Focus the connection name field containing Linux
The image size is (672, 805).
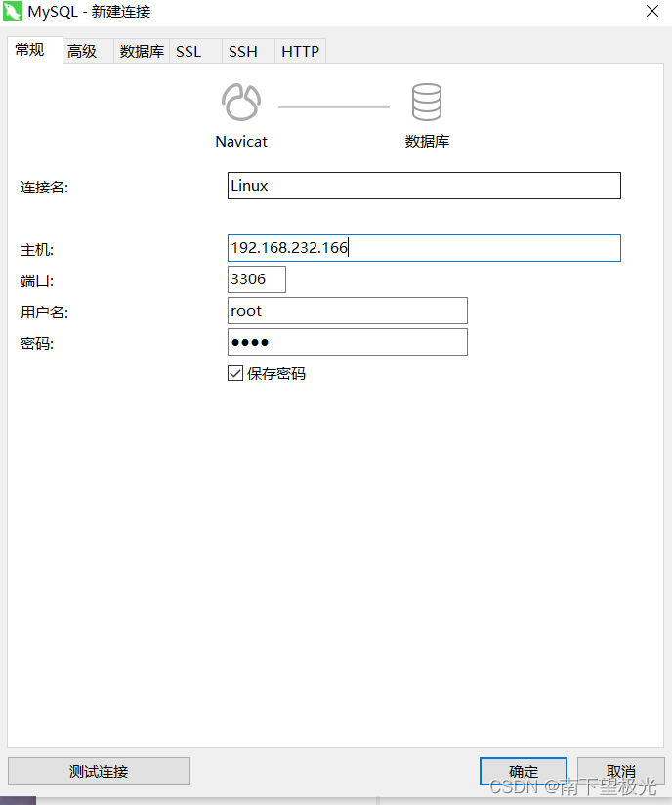pyautogui.click(x=424, y=186)
